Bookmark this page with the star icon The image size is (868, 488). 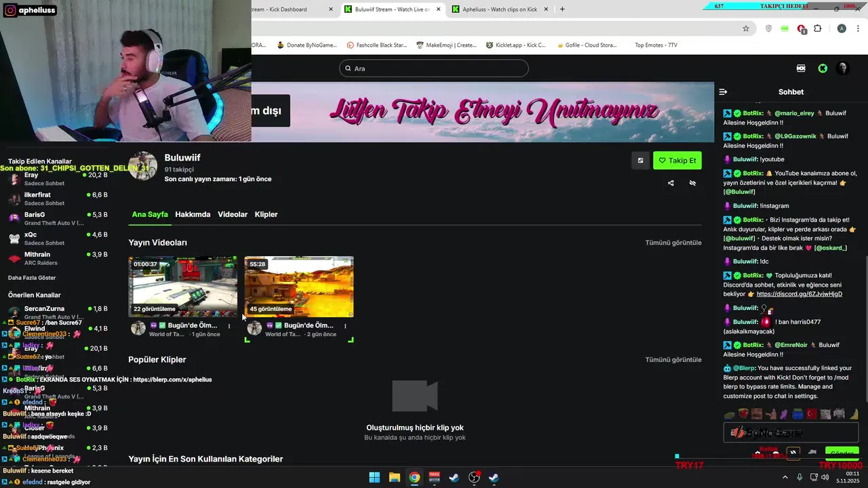tap(746, 28)
